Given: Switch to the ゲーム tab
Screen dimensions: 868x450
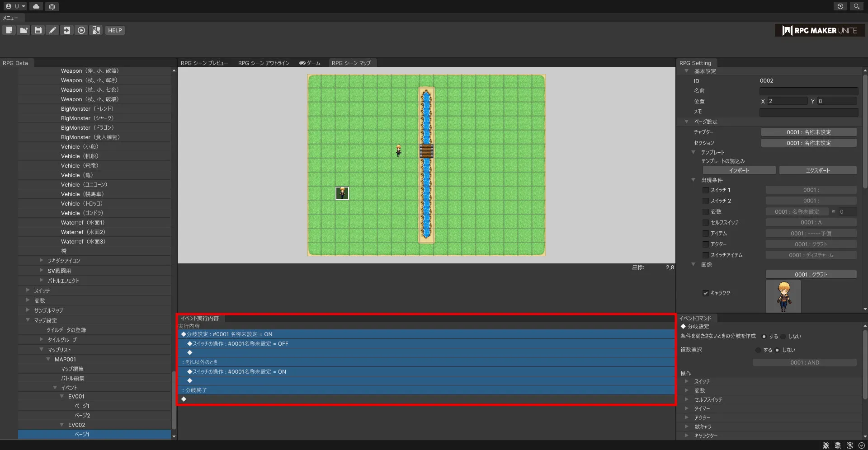Looking at the screenshot, I should pos(310,63).
